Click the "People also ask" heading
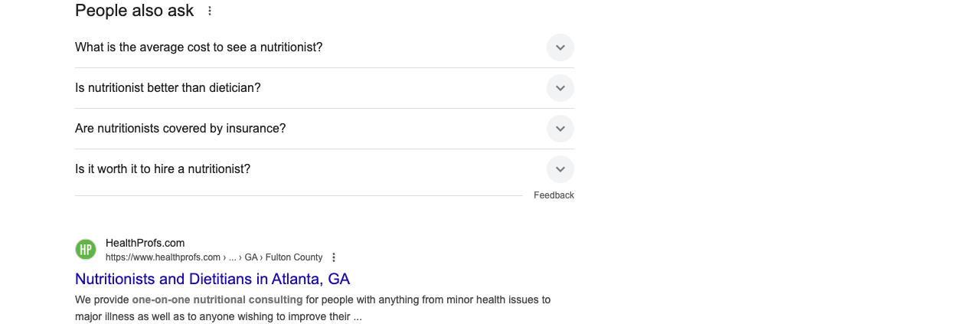The width and height of the screenshot is (980, 324). [135, 11]
